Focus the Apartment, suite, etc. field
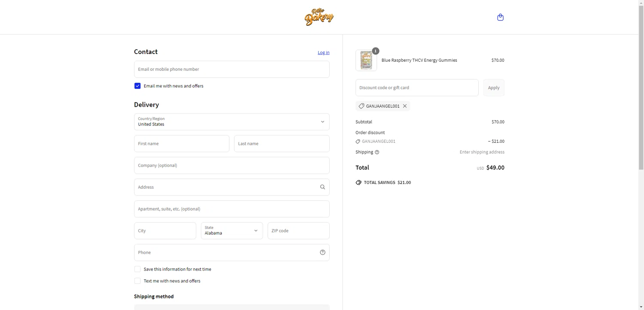Screen dimensions: 644x310 (x=232, y=209)
